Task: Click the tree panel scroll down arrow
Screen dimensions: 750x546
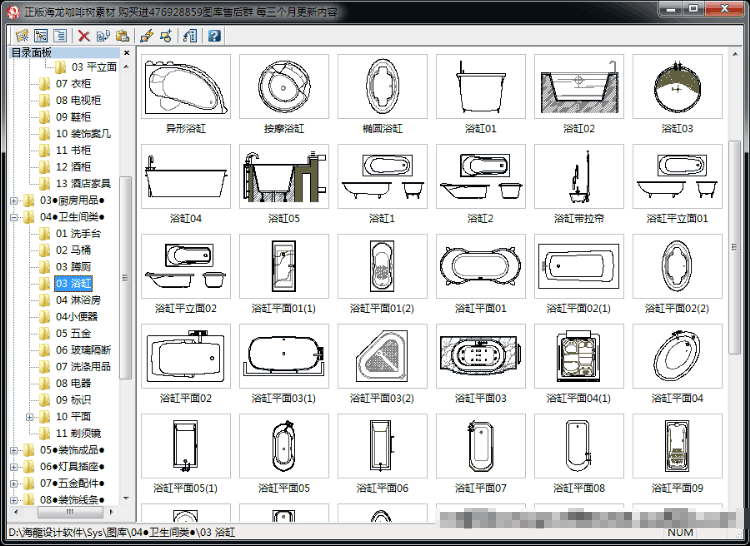Action: click(x=126, y=498)
